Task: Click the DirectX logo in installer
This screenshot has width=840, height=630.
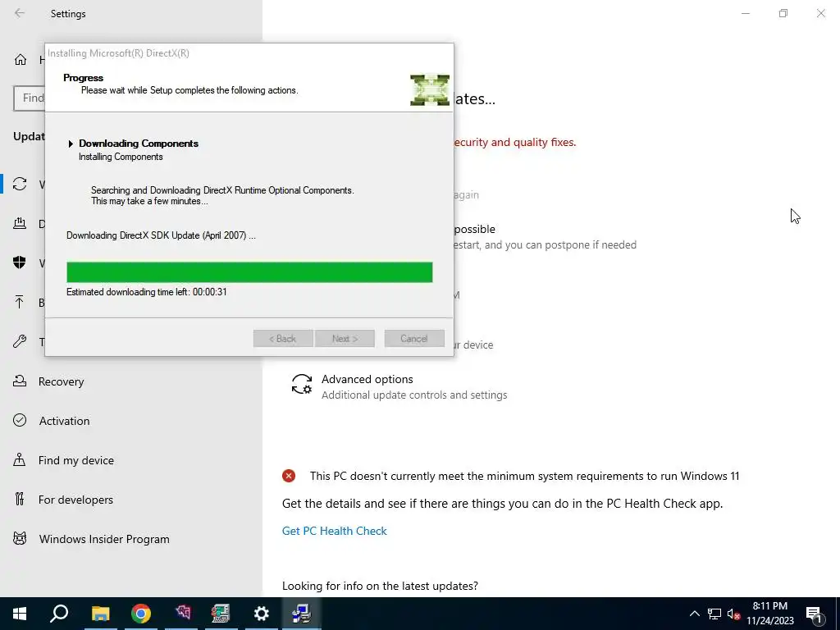Action: pos(430,90)
